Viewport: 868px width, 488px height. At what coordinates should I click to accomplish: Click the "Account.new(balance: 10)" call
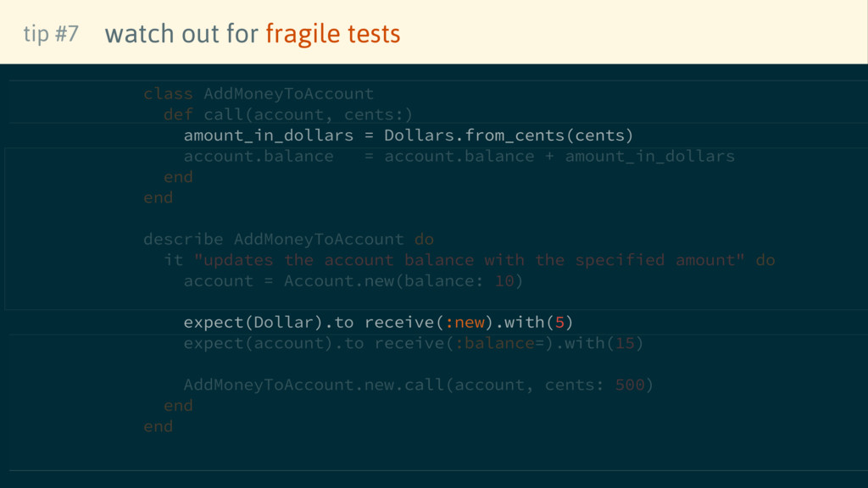(x=403, y=281)
